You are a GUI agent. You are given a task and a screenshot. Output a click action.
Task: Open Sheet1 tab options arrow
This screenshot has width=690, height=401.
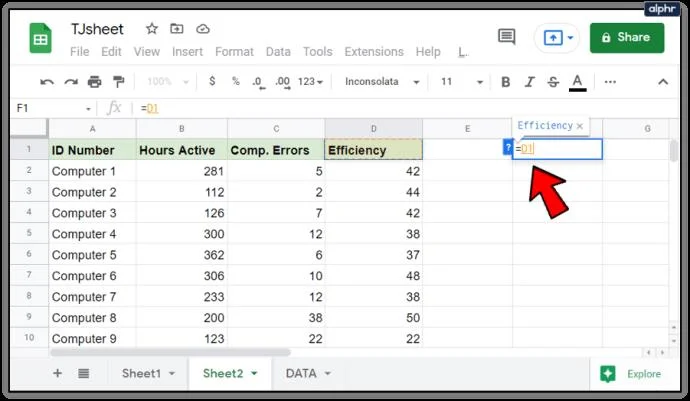172,374
